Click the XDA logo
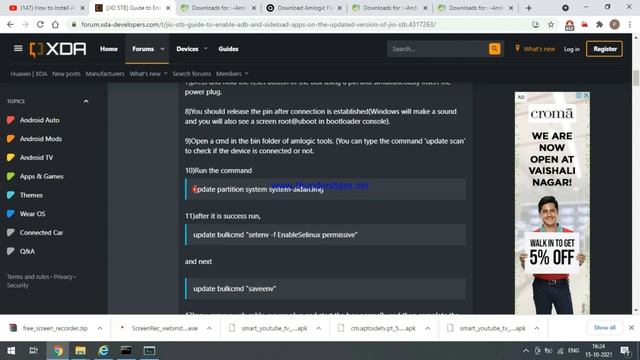This screenshot has width=640, height=360. pos(58,49)
